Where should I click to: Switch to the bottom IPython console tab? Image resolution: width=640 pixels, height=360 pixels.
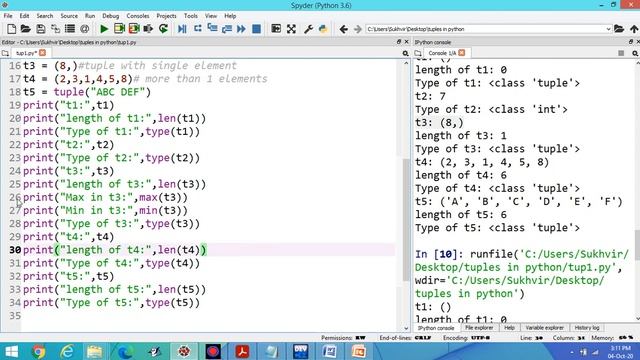pos(436,328)
